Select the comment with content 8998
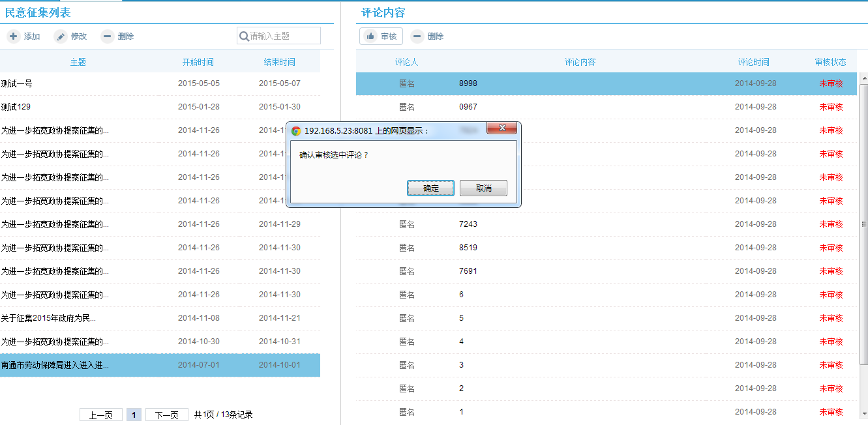Image resolution: width=868 pixels, height=425 pixels. coord(606,83)
